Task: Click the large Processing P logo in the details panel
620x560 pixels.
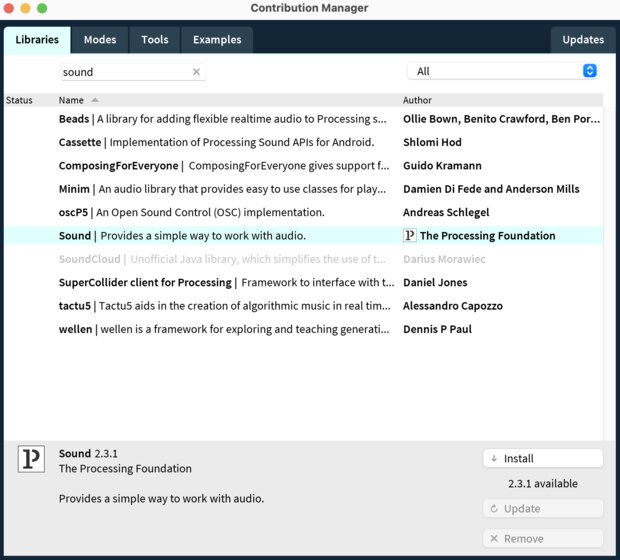Action: tap(31, 459)
